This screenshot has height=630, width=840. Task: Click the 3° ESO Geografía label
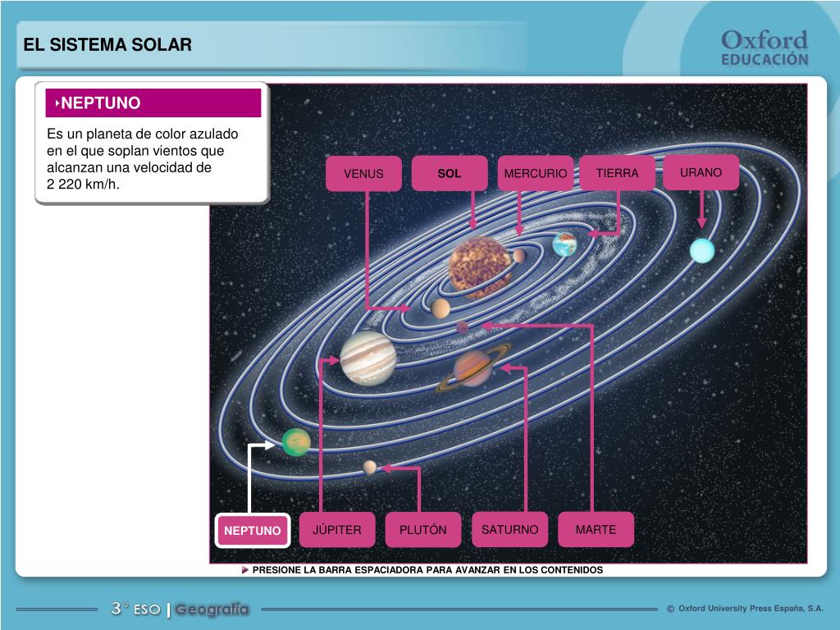(180, 609)
